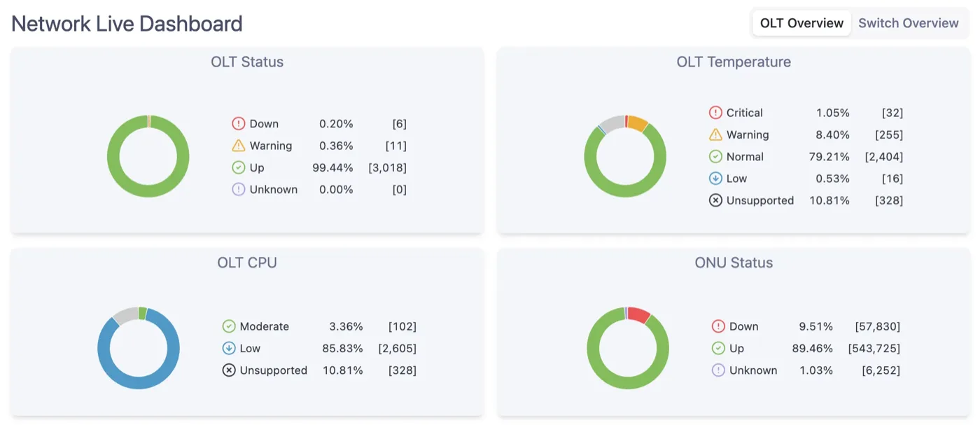This screenshot has width=980, height=425.
Task: Click the Unknown icon in ONU Status
Action: point(718,370)
